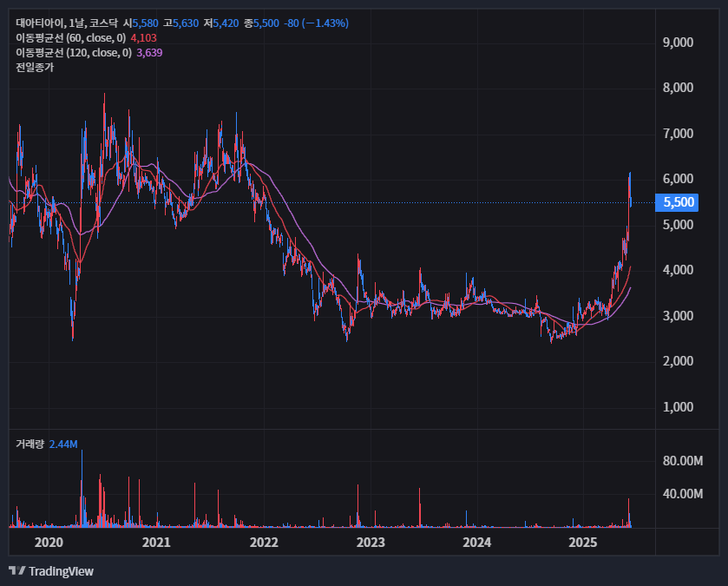Screen dimensions: 728x586
Task: Click the 5,000 price axis label
Action: [678, 225]
